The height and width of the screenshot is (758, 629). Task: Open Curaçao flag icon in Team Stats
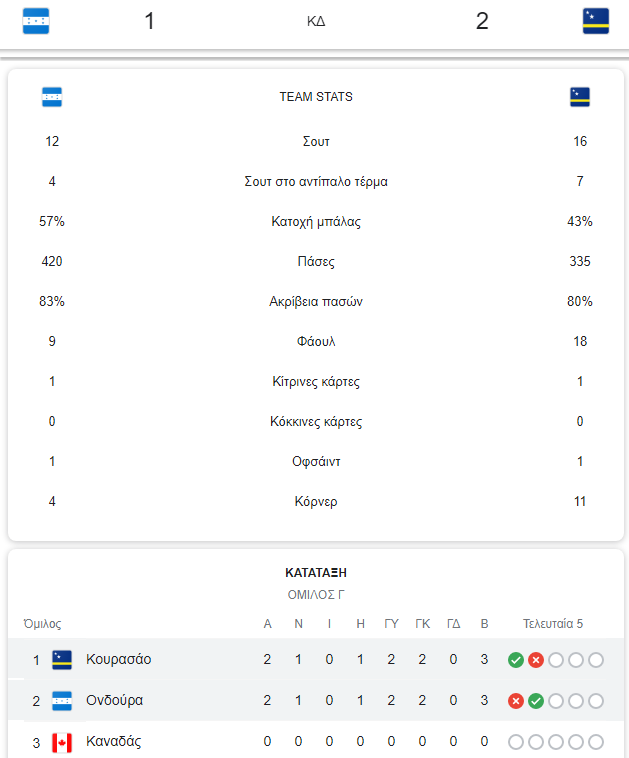point(580,97)
